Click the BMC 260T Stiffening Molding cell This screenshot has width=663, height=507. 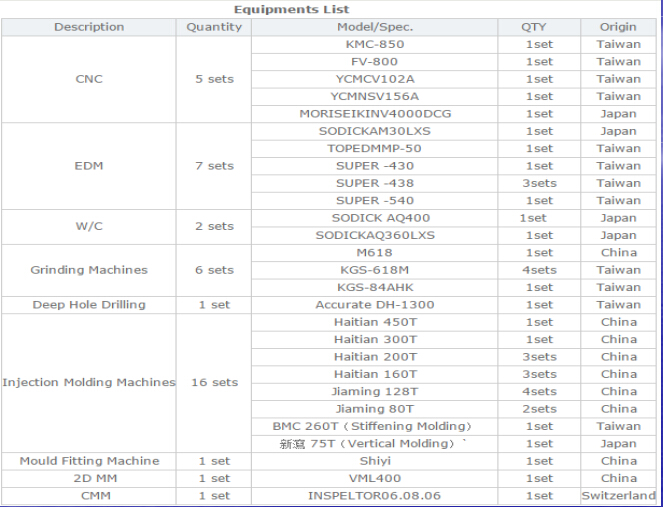point(375,426)
